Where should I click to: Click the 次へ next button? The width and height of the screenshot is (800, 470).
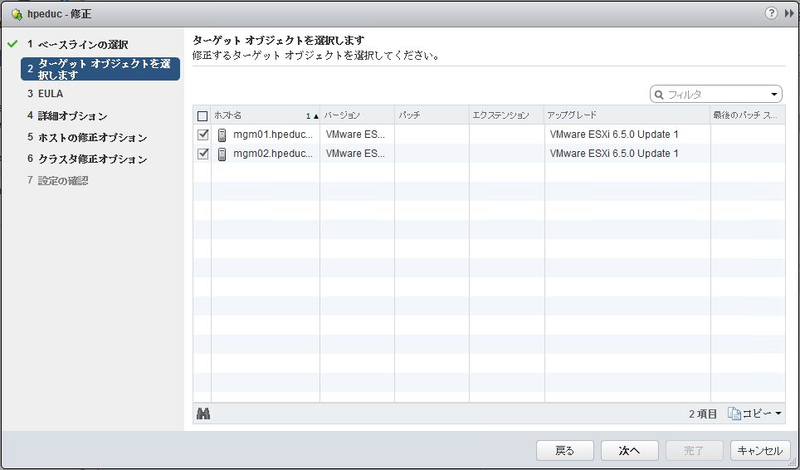click(630, 451)
